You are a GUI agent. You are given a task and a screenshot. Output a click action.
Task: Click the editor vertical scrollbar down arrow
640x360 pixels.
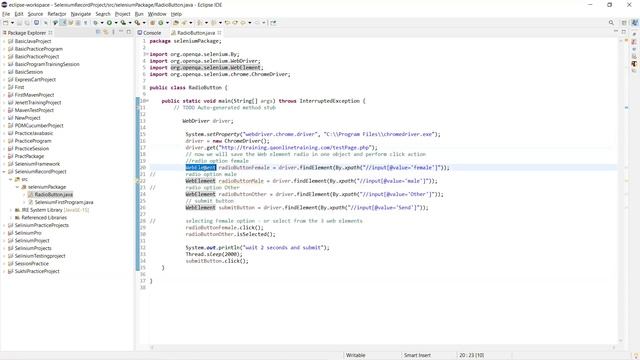pos(620,340)
